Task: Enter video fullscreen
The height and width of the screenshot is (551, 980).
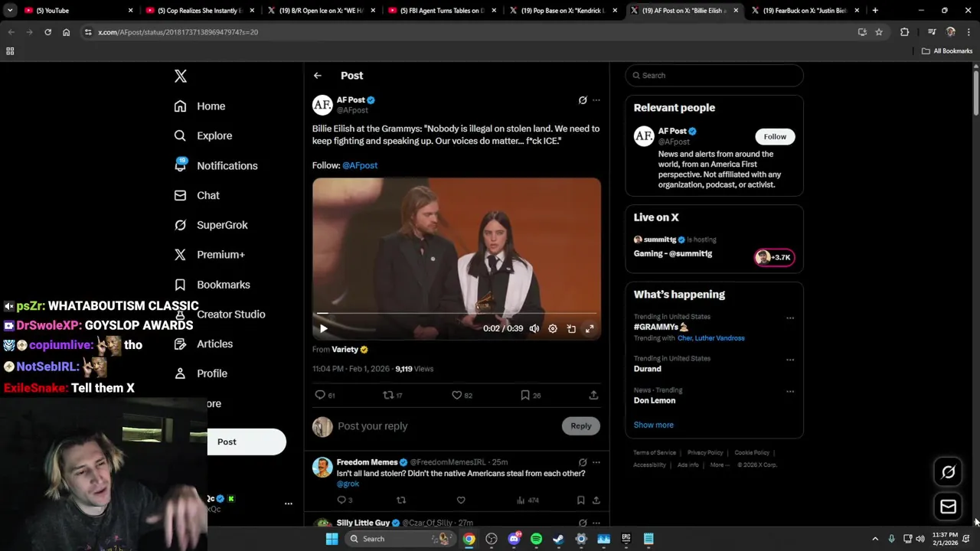Action: tap(590, 329)
